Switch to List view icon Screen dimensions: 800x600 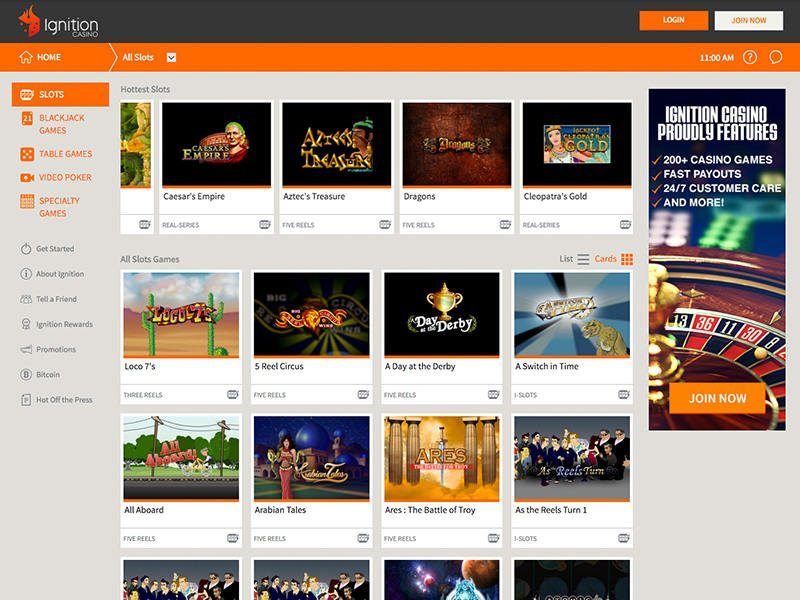coord(583,259)
